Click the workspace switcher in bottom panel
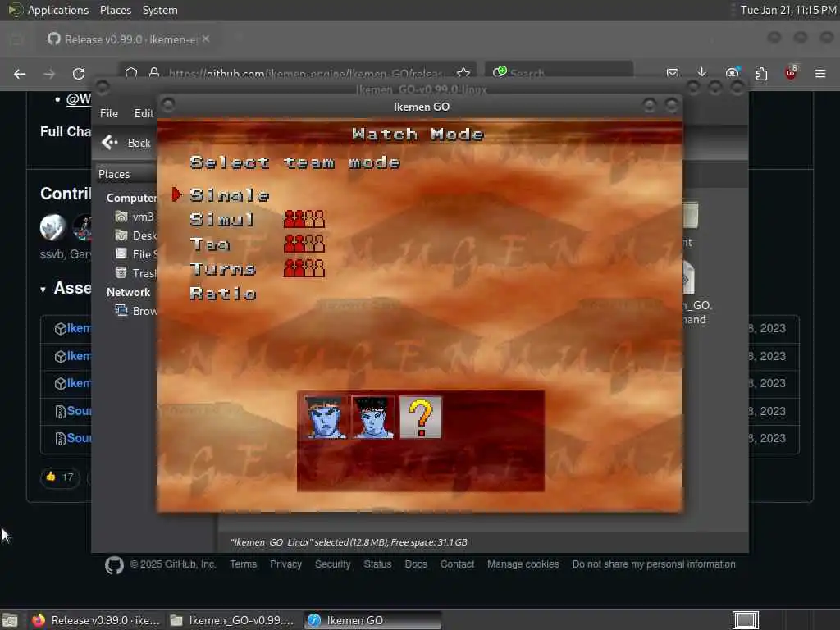 click(x=745, y=620)
